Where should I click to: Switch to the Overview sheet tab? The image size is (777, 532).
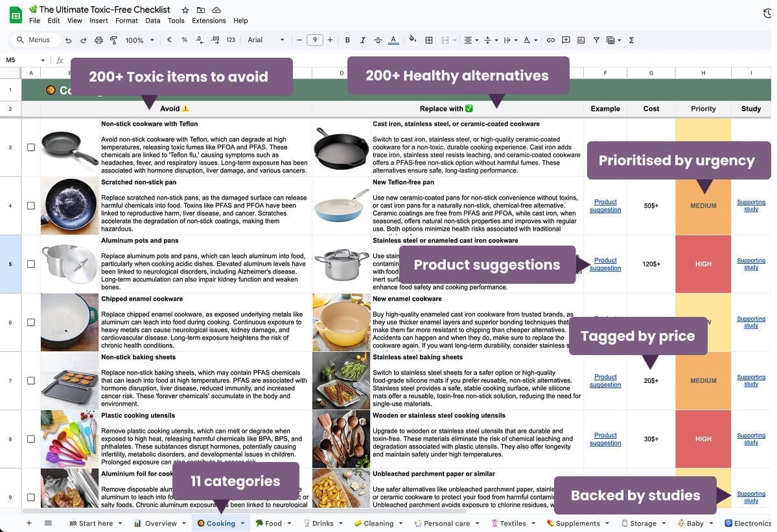[x=161, y=523]
